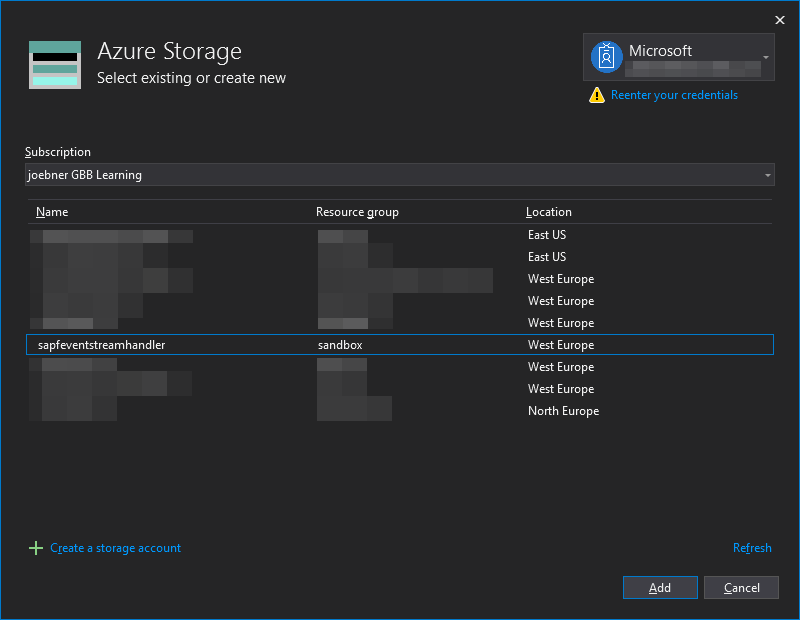Click the green plus icon
The image size is (800, 620).
point(36,548)
